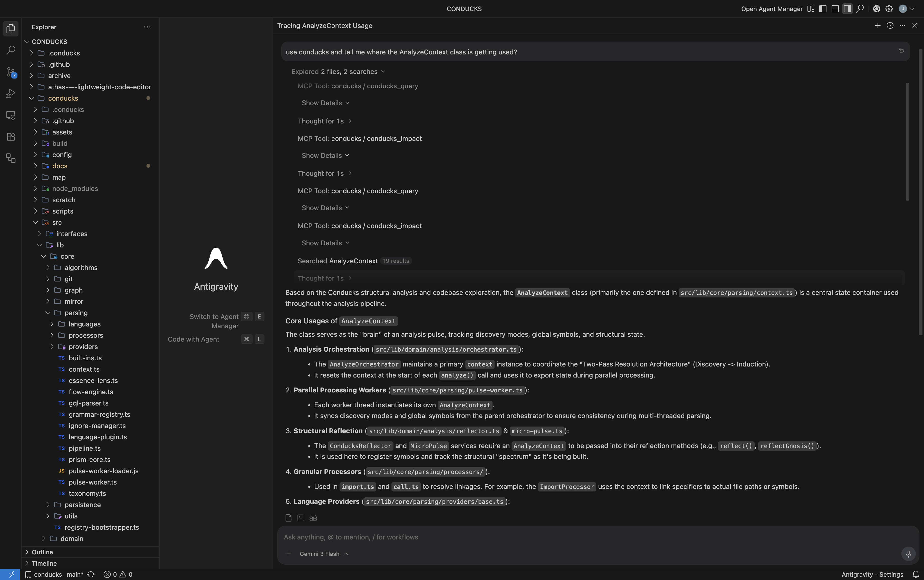This screenshot has height=580, width=924.
Task: Click the file icon below the response
Action: coord(288,518)
